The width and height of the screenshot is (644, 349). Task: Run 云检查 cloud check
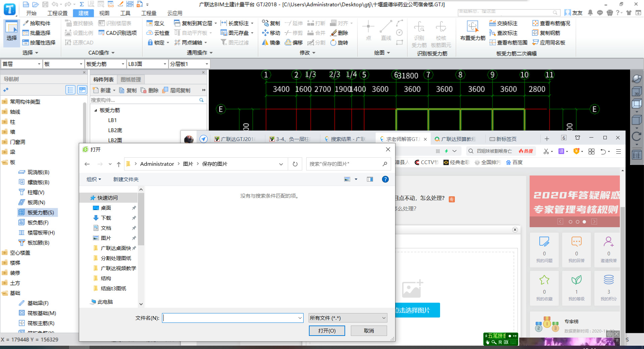point(158,33)
